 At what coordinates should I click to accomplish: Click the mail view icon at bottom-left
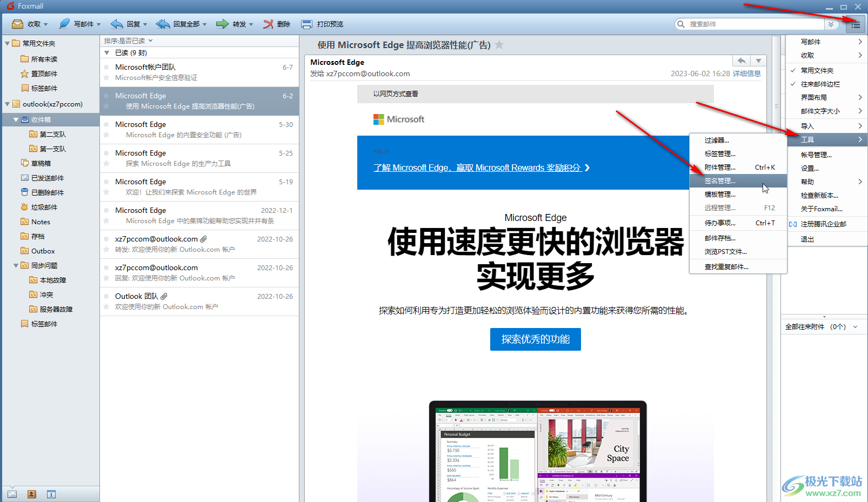click(12, 494)
